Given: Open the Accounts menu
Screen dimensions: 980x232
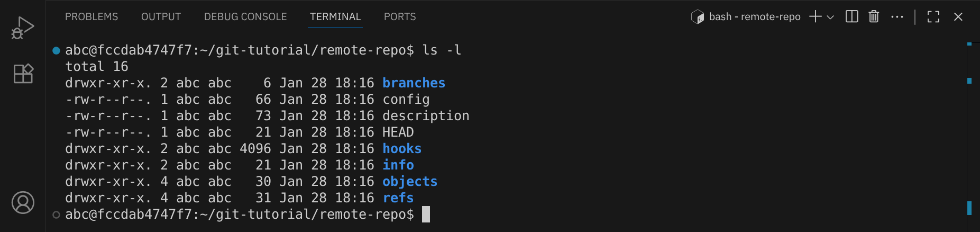Looking at the screenshot, I should 23,202.
